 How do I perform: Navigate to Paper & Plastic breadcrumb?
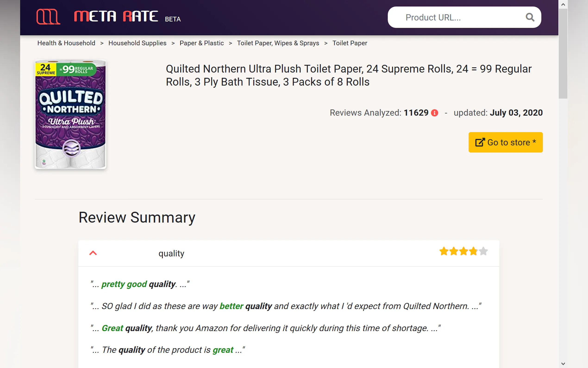click(201, 43)
